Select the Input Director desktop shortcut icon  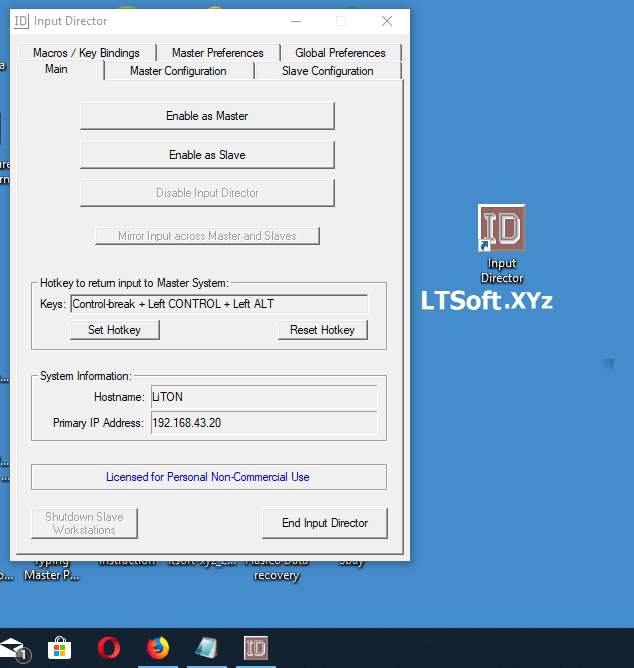(x=501, y=244)
